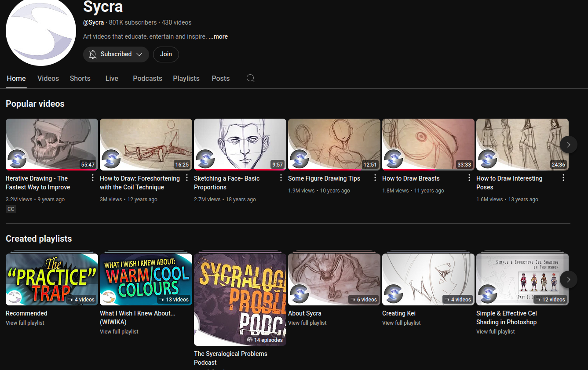Open menu for Some Figure Drawing Tips
Screen dimensions: 588x370
pos(375,178)
